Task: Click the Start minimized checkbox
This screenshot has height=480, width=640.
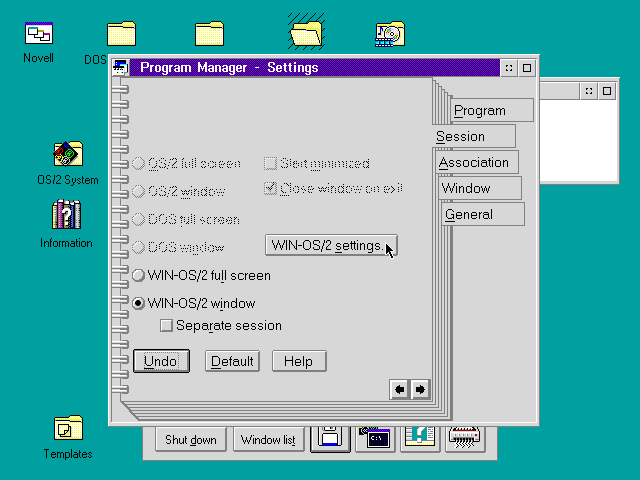Action: 270,163
